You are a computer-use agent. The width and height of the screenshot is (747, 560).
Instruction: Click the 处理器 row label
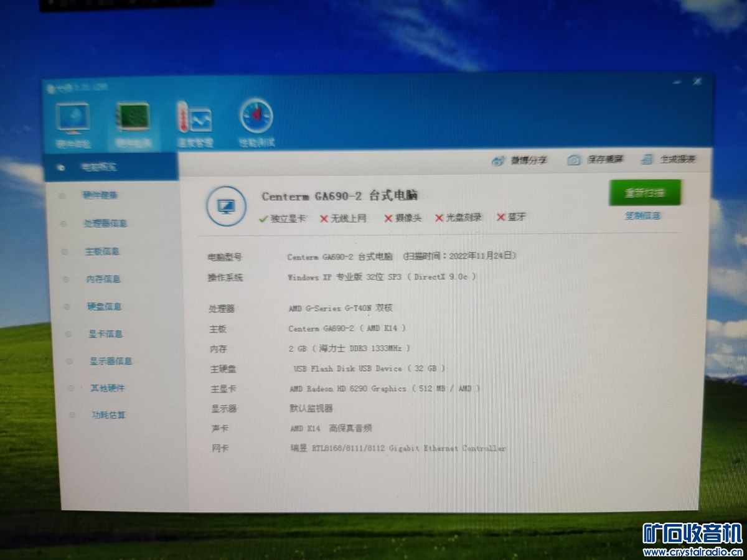pyautogui.click(x=222, y=309)
